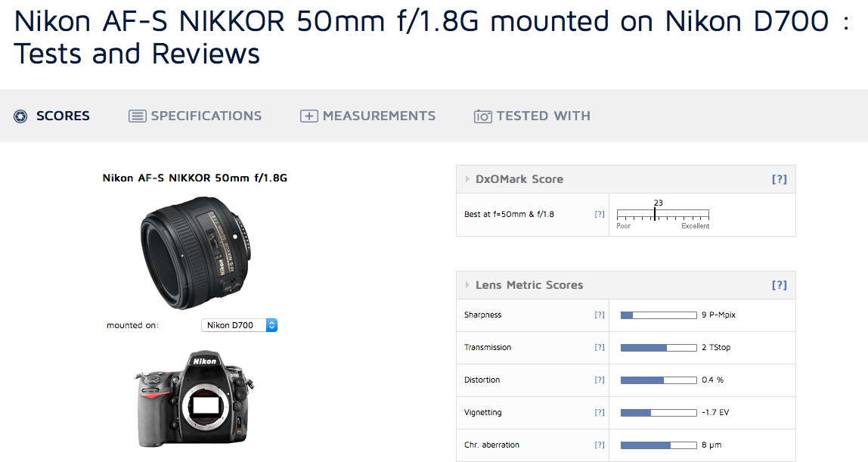Click the Distortion score bar
This screenshot has width=868, height=462.
[659, 380]
